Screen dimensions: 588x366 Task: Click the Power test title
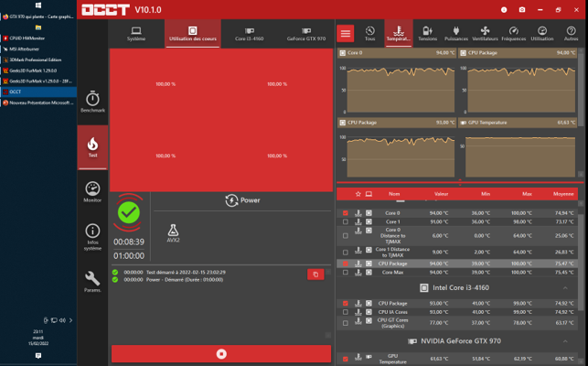pos(242,200)
